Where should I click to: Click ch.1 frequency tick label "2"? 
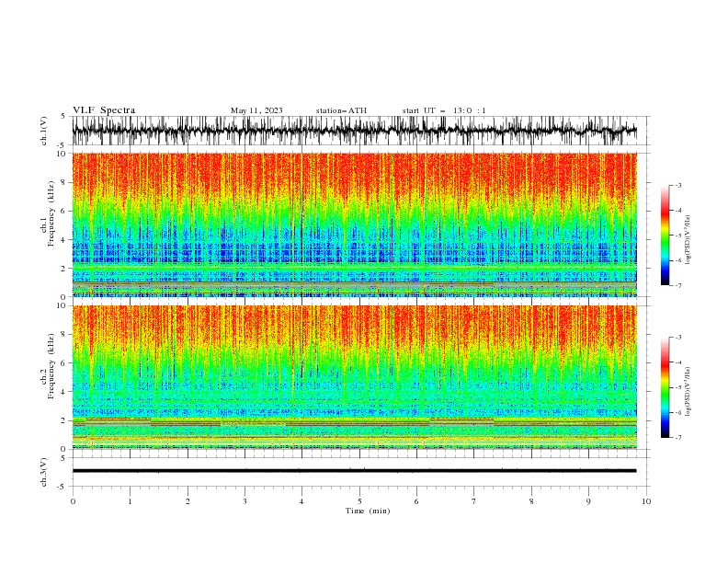point(63,269)
